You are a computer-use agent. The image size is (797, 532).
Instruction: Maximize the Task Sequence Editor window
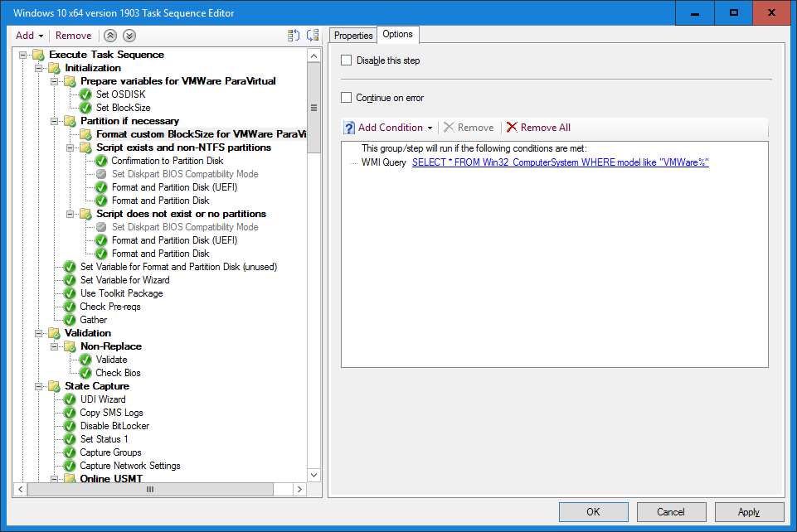[x=733, y=12]
